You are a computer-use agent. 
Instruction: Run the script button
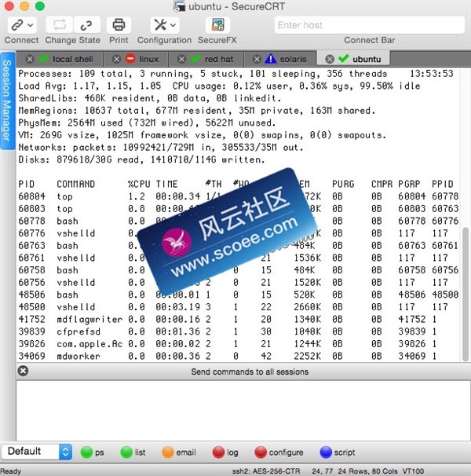pyautogui.click(x=338, y=452)
